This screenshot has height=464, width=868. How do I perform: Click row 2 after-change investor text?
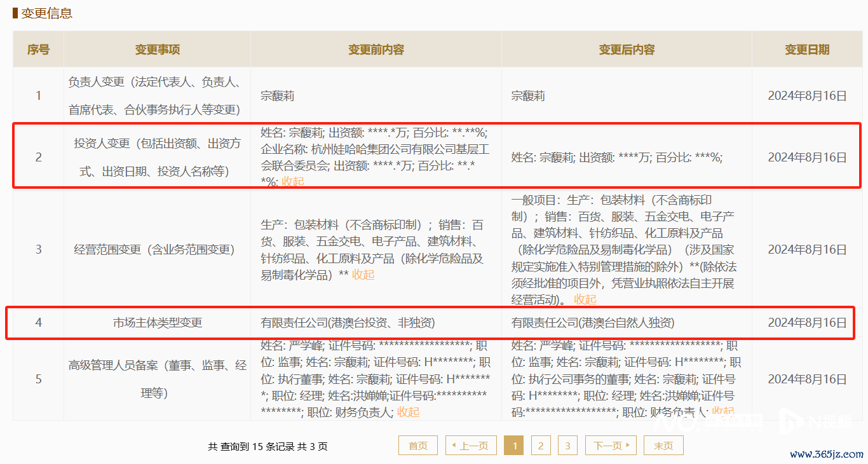pos(616,158)
